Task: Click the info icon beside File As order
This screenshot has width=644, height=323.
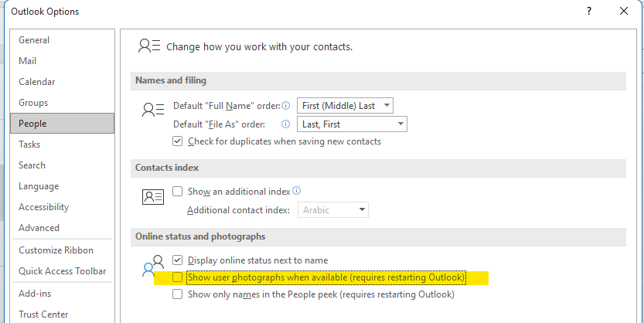Action: pos(286,124)
